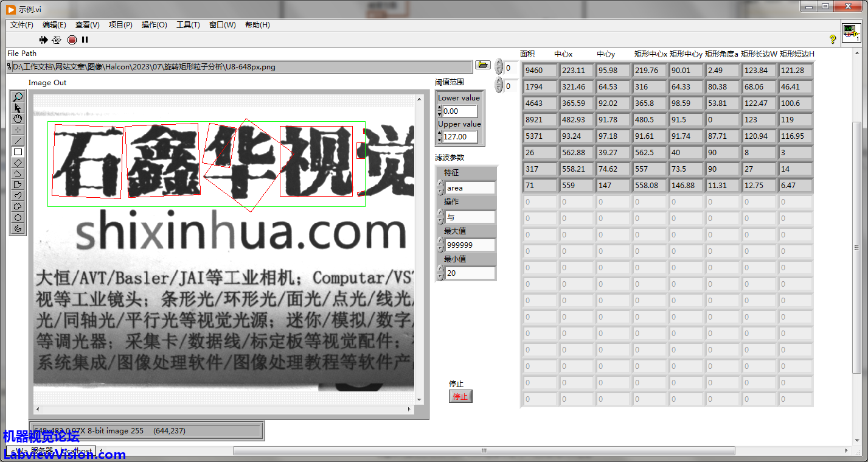
Task: Click the front panel window vertical scrollbar
Action: (856, 247)
